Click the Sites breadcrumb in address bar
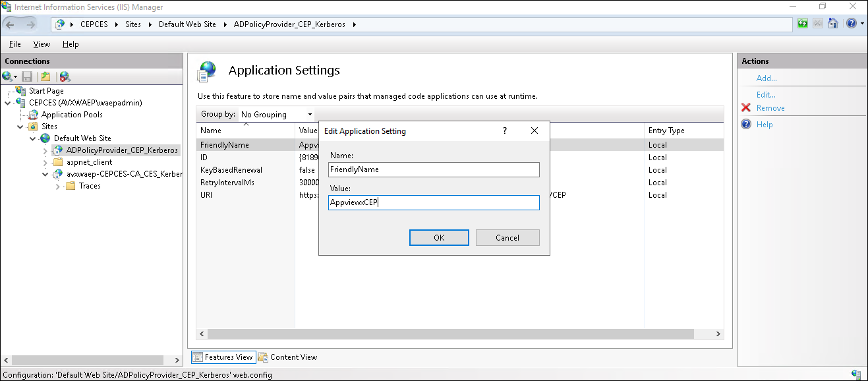The image size is (868, 381). pyautogui.click(x=133, y=24)
